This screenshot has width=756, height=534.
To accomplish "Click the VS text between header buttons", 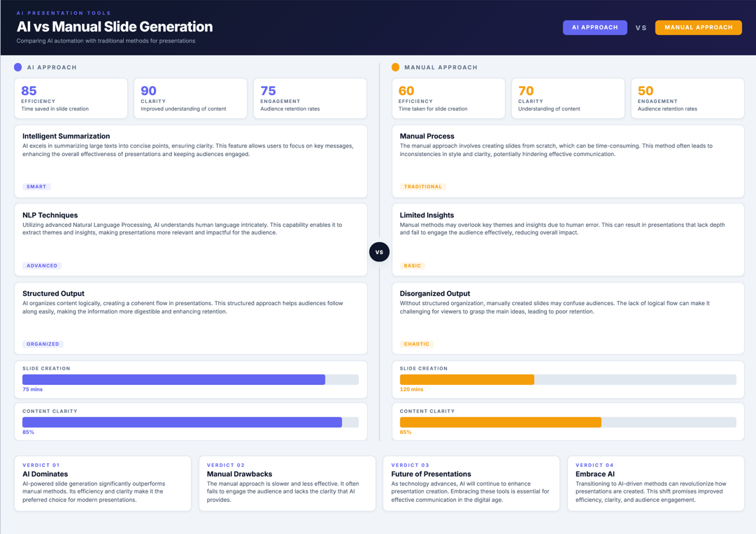I will click(641, 28).
